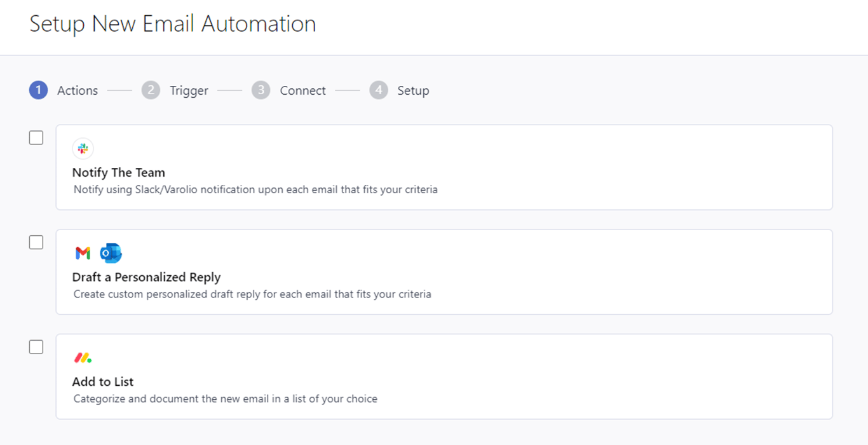Click the Slack/Varolio notification description text
The image size is (868, 445).
255,189
